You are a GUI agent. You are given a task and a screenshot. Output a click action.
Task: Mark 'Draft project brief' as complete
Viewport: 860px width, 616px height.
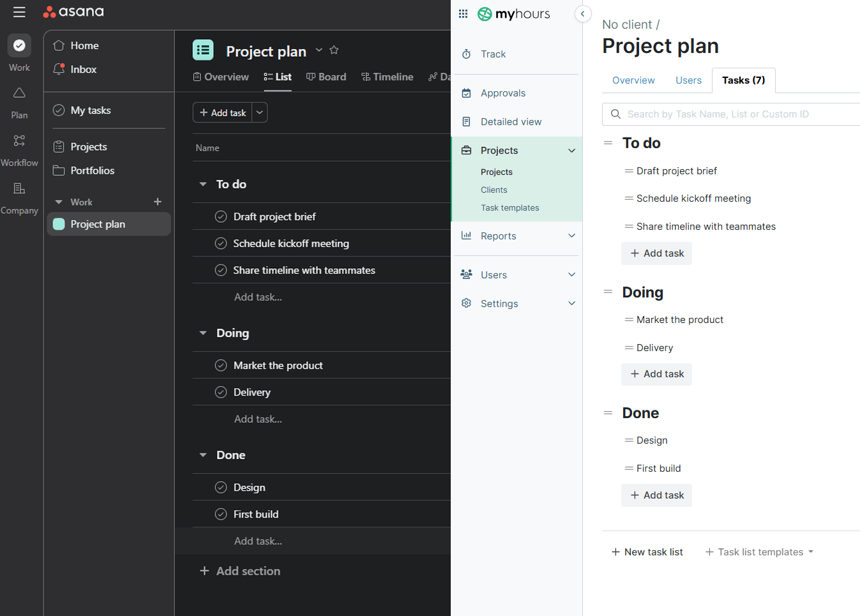pyautogui.click(x=221, y=216)
